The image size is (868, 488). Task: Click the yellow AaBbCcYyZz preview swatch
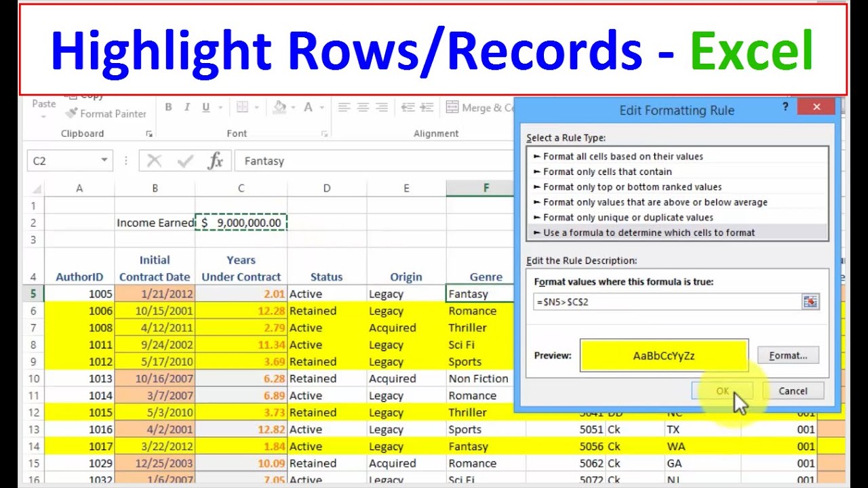pyautogui.click(x=664, y=356)
